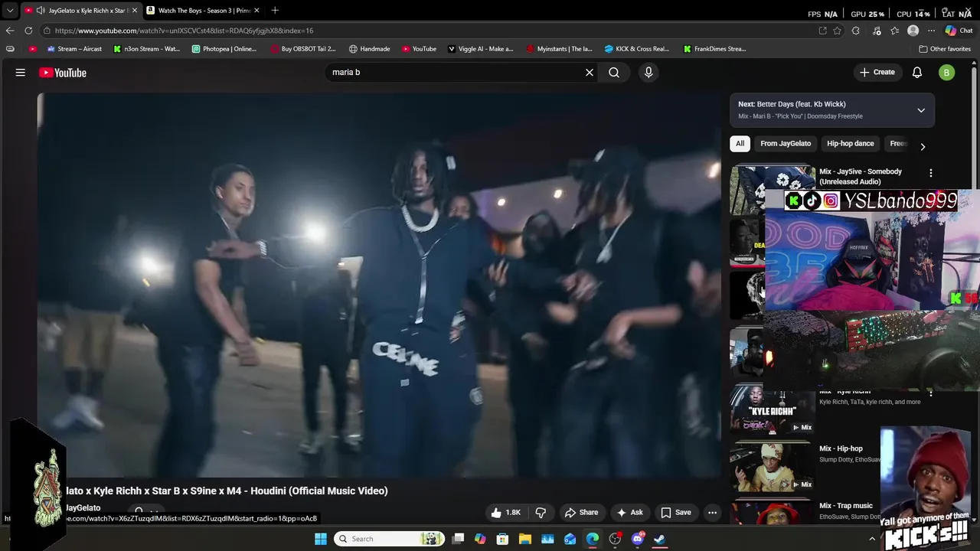Save the video to playlist

[x=676, y=513]
